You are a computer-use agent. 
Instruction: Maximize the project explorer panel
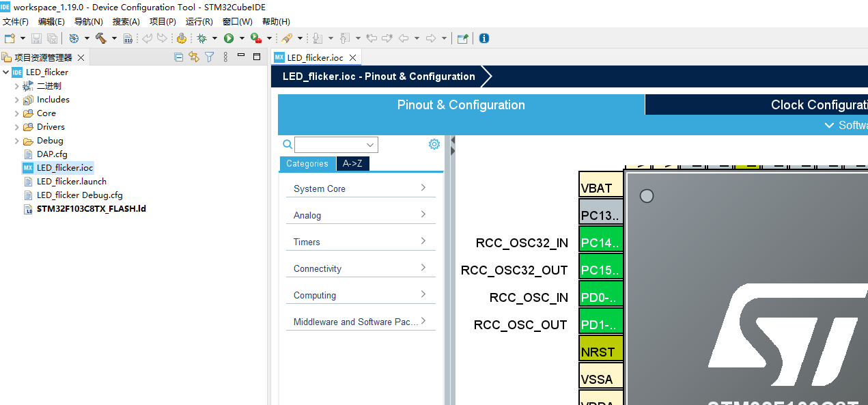click(x=257, y=57)
